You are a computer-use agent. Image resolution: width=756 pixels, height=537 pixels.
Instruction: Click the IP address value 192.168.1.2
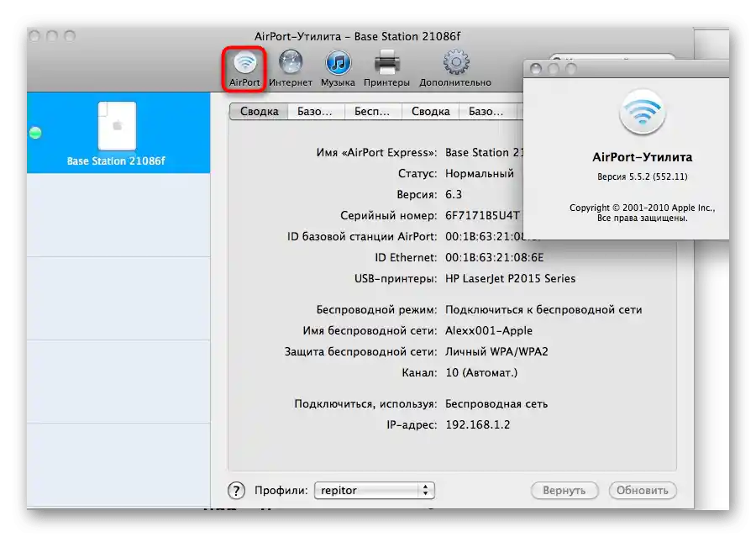(x=477, y=424)
